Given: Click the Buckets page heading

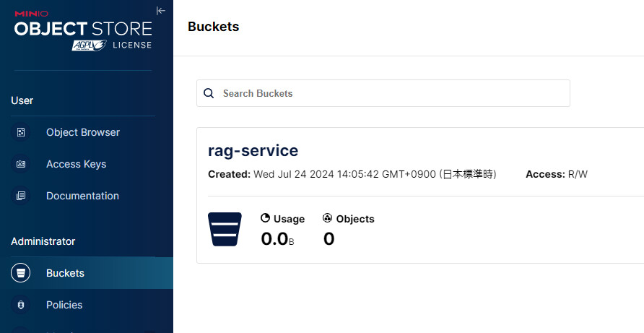Looking at the screenshot, I should [213, 27].
